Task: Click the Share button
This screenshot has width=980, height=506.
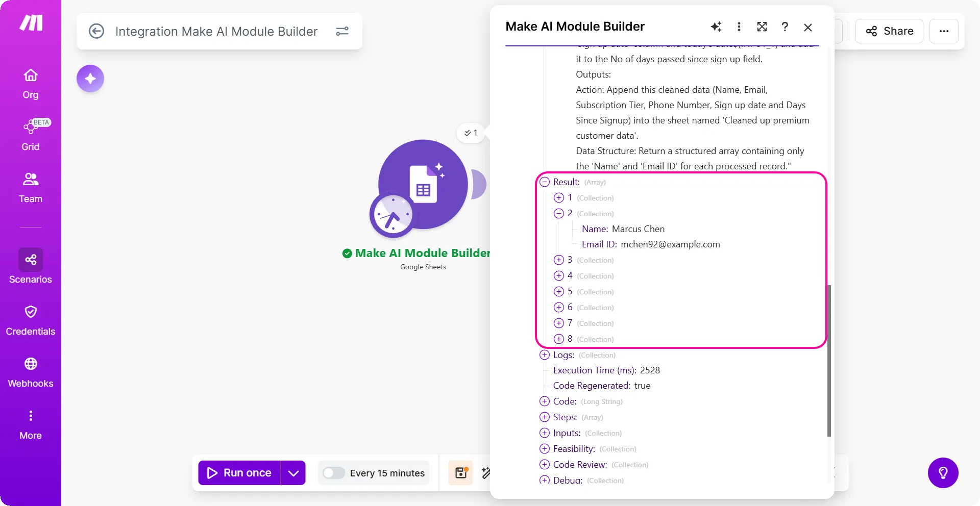Action: (x=890, y=31)
